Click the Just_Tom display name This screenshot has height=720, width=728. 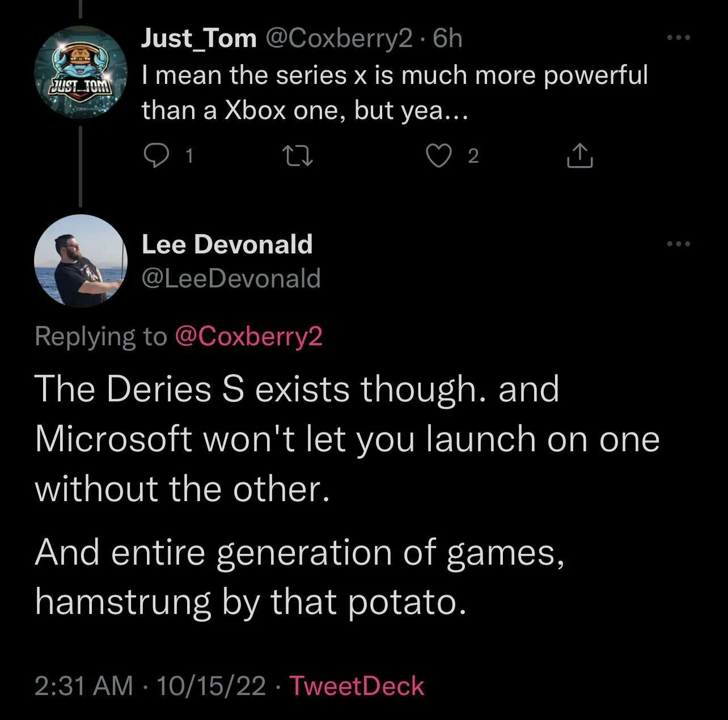[x=198, y=39]
